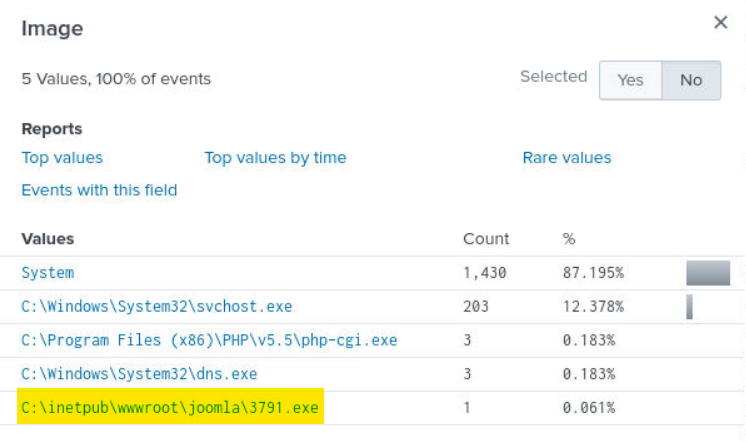Click the Values column header

(x=48, y=239)
